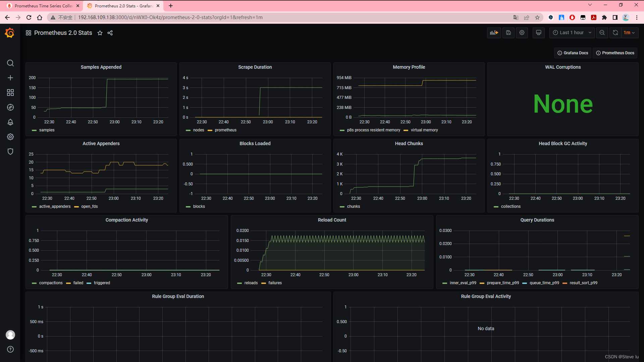Open the Blocks Loaded panel title menu
Screen dimensions: 644x362
(255, 143)
